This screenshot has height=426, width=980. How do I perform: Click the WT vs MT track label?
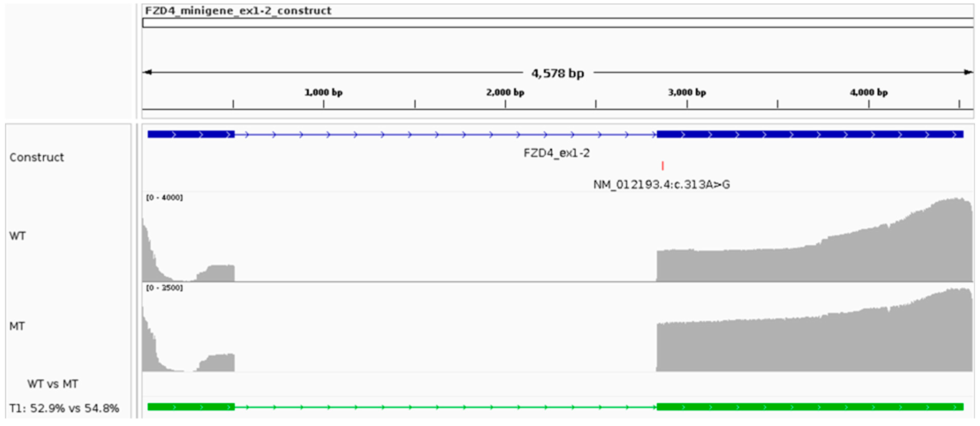pos(53,384)
